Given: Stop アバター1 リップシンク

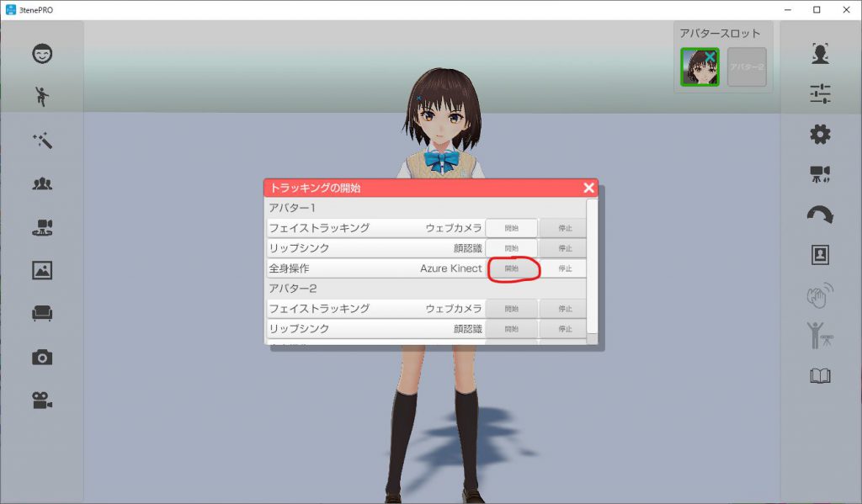Looking at the screenshot, I should [x=565, y=248].
